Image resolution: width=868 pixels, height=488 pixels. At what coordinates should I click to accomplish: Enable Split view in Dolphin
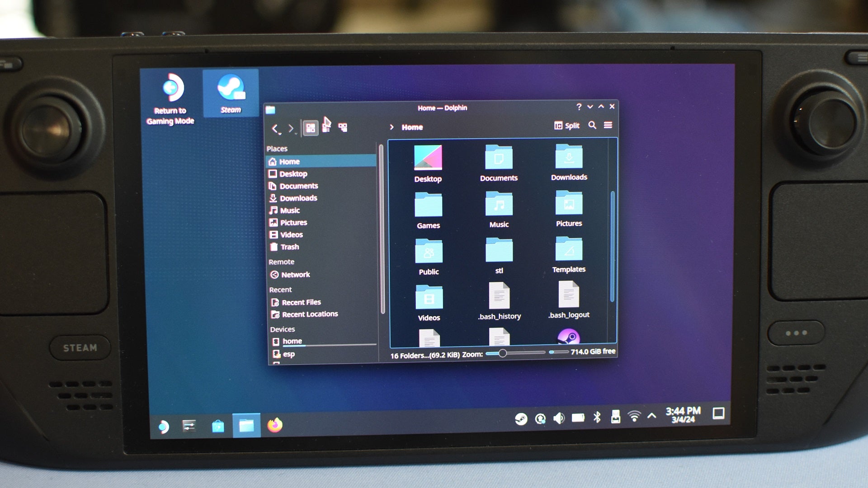click(x=566, y=126)
